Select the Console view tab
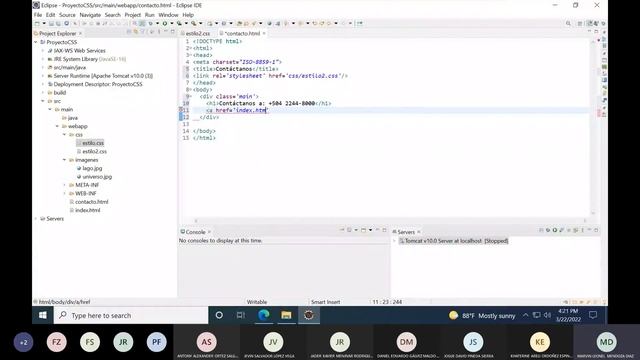The height and width of the screenshot is (360, 640). (196, 232)
